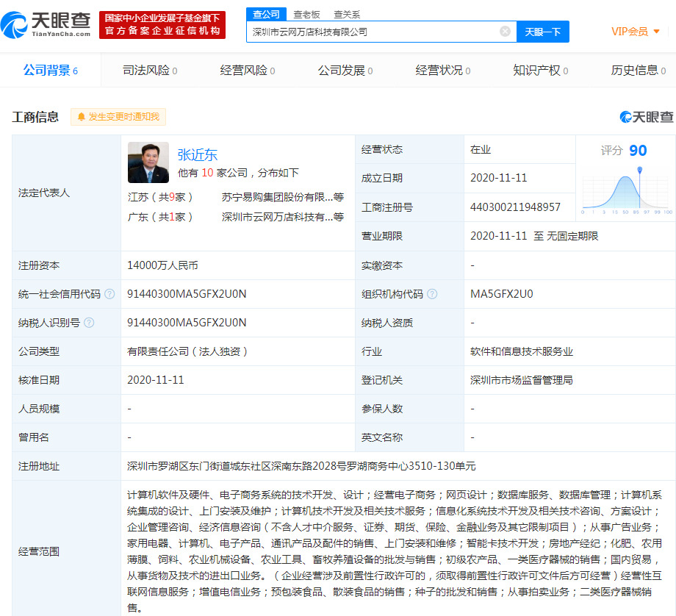Click the 2020-11-11 至 无固定期限 business term
This screenshot has height=616, width=676.
point(534,236)
